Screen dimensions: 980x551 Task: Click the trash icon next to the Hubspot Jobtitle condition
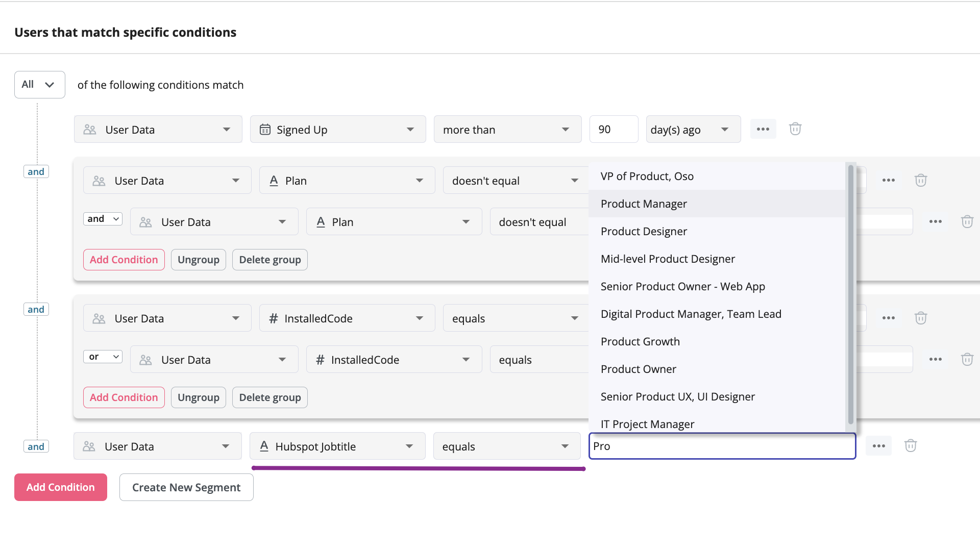911,445
